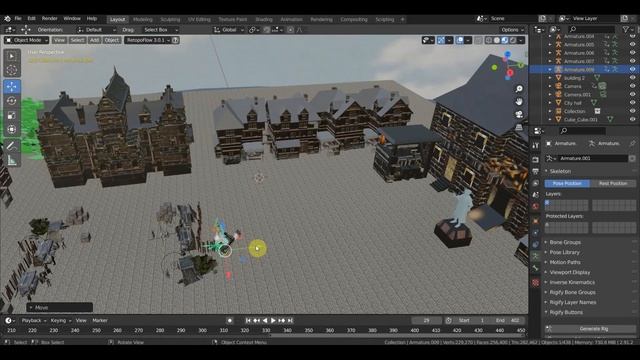Select material preview viewport shading

pos(505,40)
